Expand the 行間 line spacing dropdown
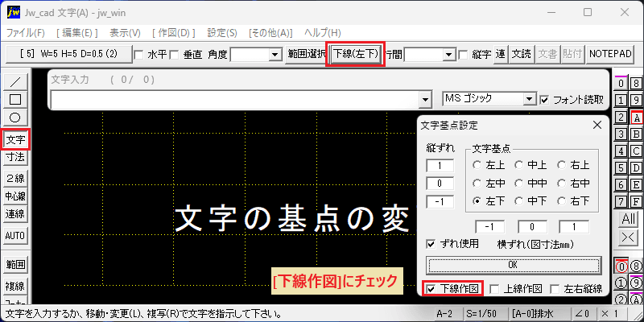The width and height of the screenshot is (644, 322). point(449,55)
